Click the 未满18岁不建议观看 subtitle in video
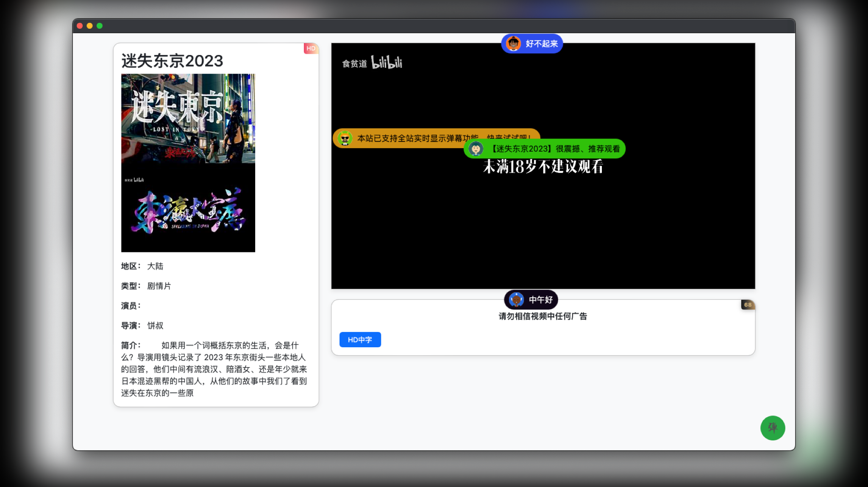 (x=543, y=167)
